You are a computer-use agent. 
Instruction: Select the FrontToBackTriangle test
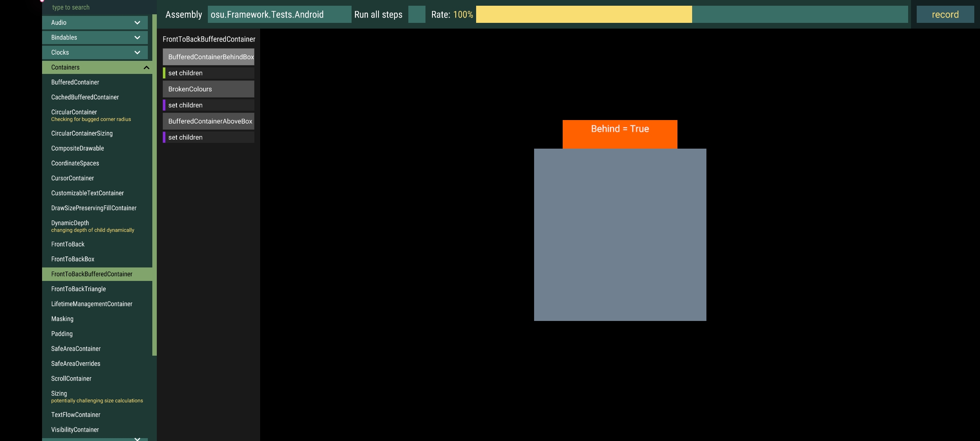97,289
